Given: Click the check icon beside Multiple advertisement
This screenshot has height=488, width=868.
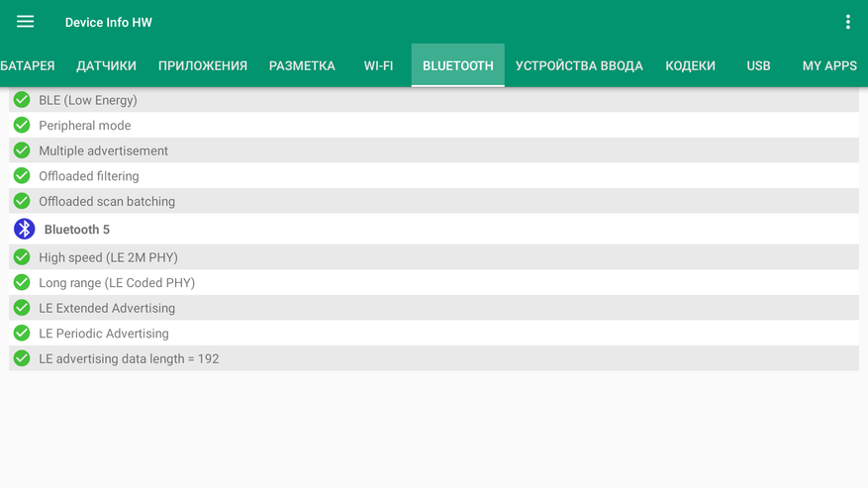Looking at the screenshot, I should [22, 150].
